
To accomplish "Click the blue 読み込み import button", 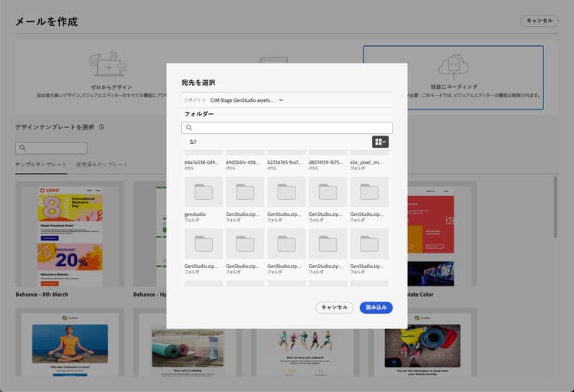I will pyautogui.click(x=376, y=307).
